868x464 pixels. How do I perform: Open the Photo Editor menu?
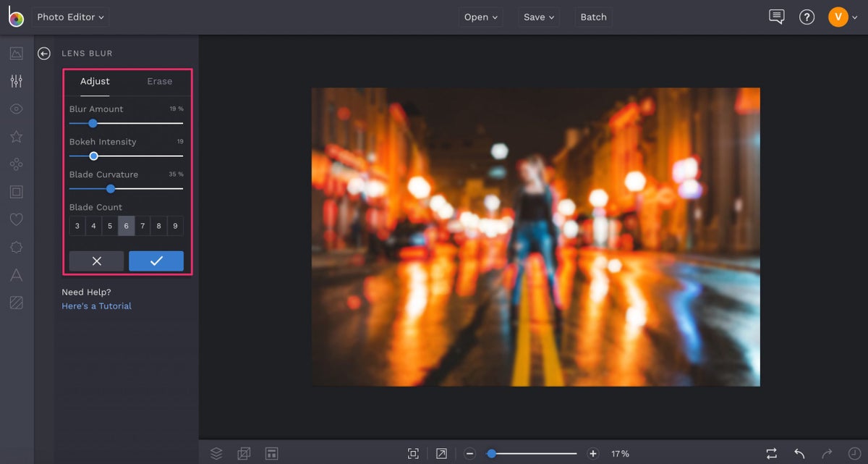point(69,17)
